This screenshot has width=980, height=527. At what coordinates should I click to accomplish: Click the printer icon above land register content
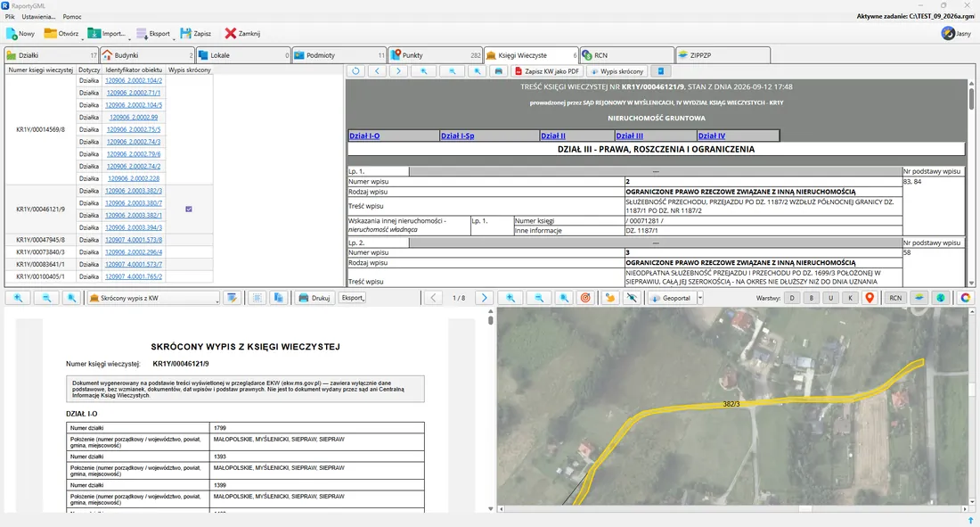click(x=498, y=71)
